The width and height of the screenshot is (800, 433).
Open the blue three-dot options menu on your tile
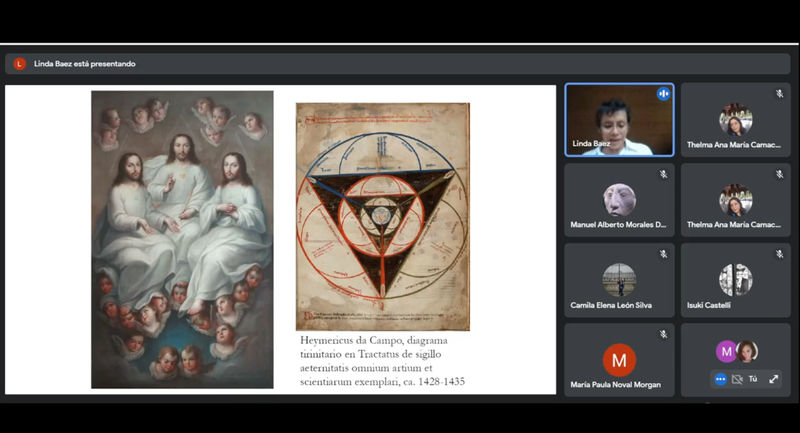[x=720, y=379]
